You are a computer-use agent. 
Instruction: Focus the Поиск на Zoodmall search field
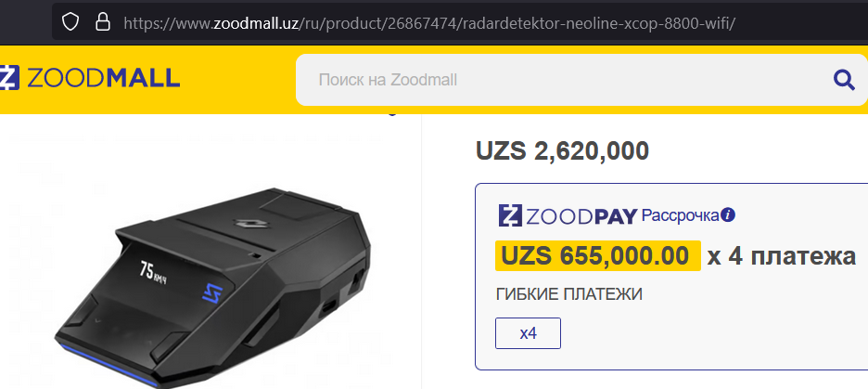(565, 80)
